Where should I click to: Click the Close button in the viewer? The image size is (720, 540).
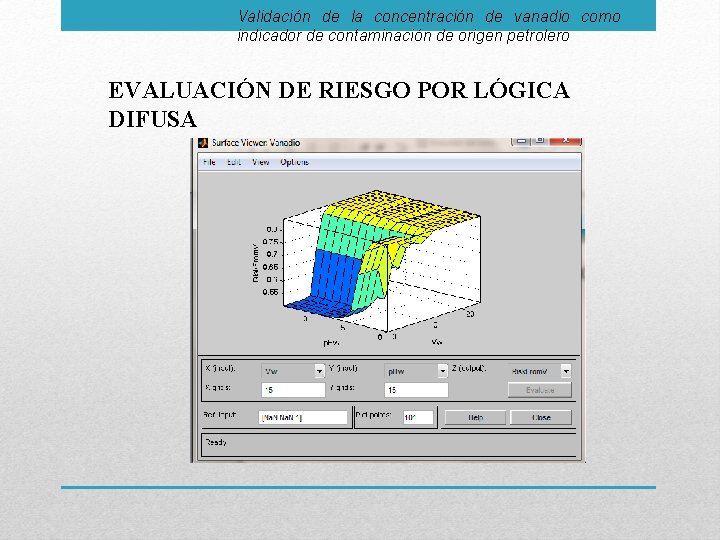pyautogui.click(x=541, y=417)
